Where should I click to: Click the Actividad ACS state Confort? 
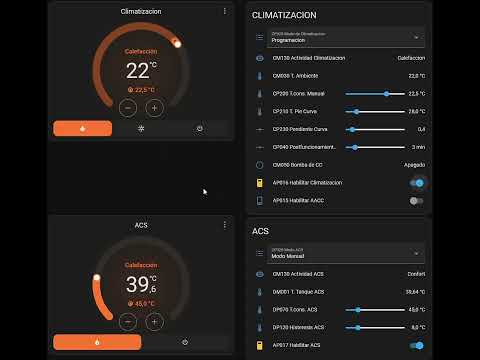(416, 274)
